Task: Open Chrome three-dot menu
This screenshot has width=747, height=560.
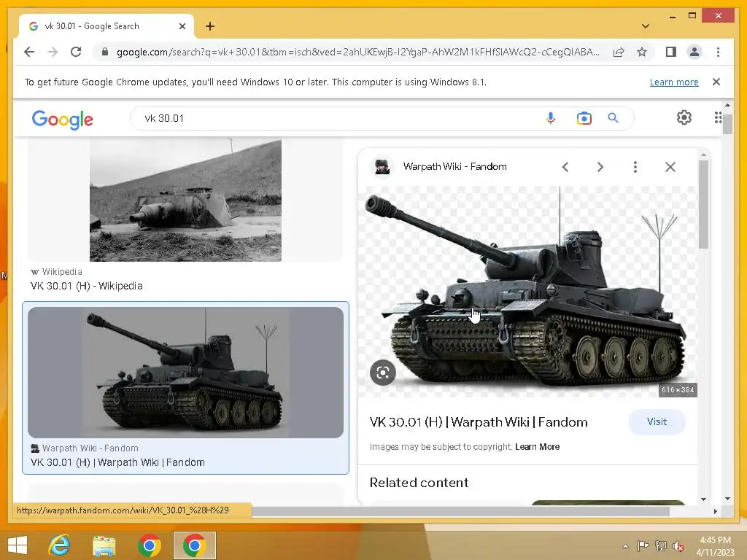Action: 718,52
